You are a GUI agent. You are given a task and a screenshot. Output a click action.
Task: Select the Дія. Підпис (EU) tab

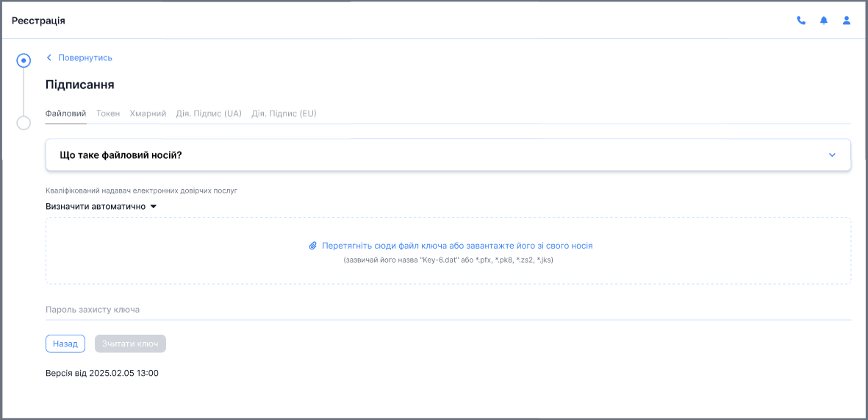pyautogui.click(x=284, y=114)
